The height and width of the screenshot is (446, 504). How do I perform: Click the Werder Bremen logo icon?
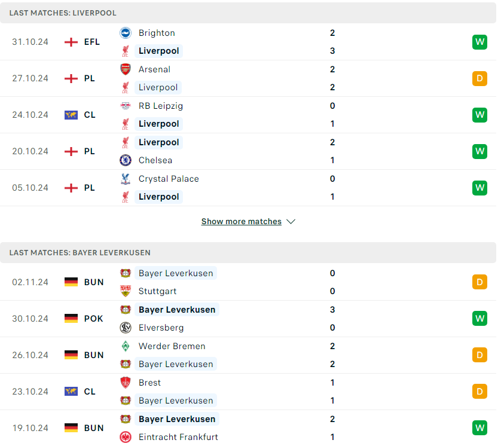(126, 346)
